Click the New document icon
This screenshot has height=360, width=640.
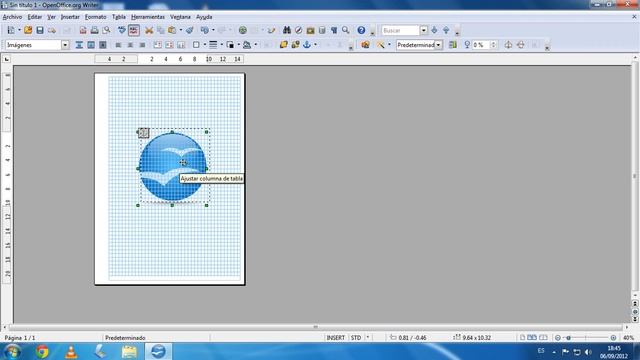[11, 30]
